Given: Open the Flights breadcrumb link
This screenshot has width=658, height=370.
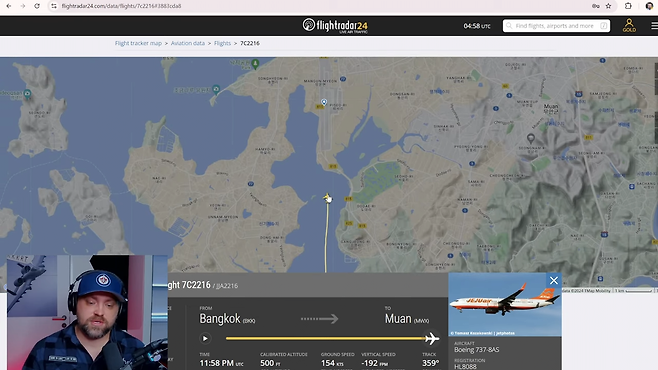Looking at the screenshot, I should pyautogui.click(x=222, y=43).
